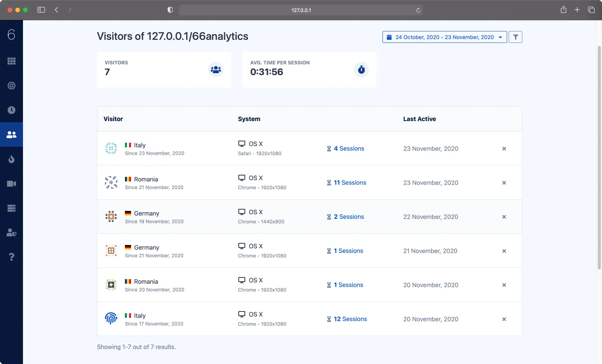Open session replays video camera icon
602x364 pixels.
(11, 184)
